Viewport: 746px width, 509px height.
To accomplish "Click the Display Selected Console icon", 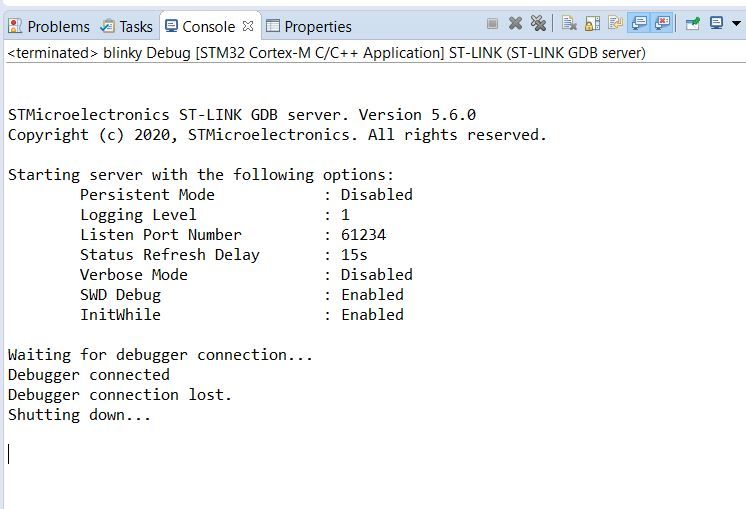I will [716, 23].
